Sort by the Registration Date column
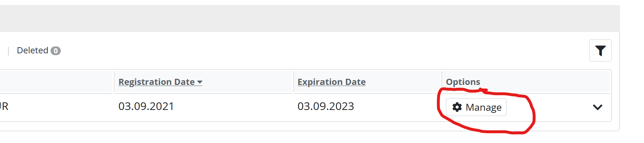644x143 pixels. click(156, 82)
